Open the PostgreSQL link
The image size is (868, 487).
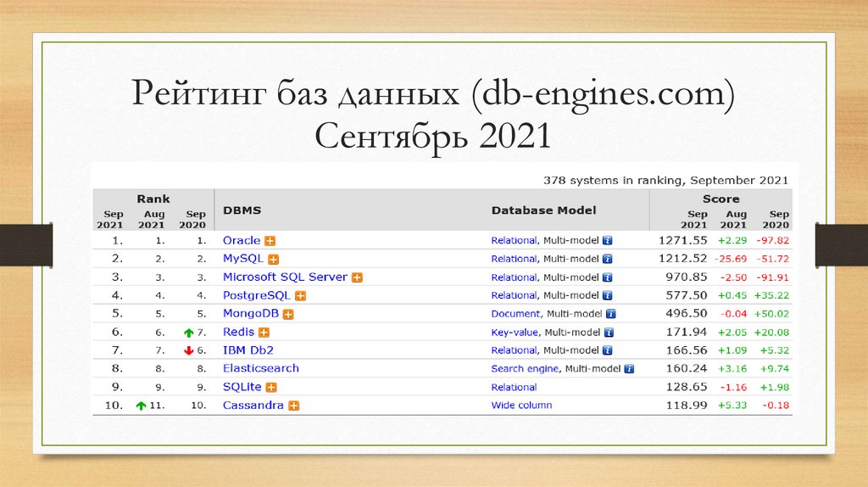click(x=256, y=295)
